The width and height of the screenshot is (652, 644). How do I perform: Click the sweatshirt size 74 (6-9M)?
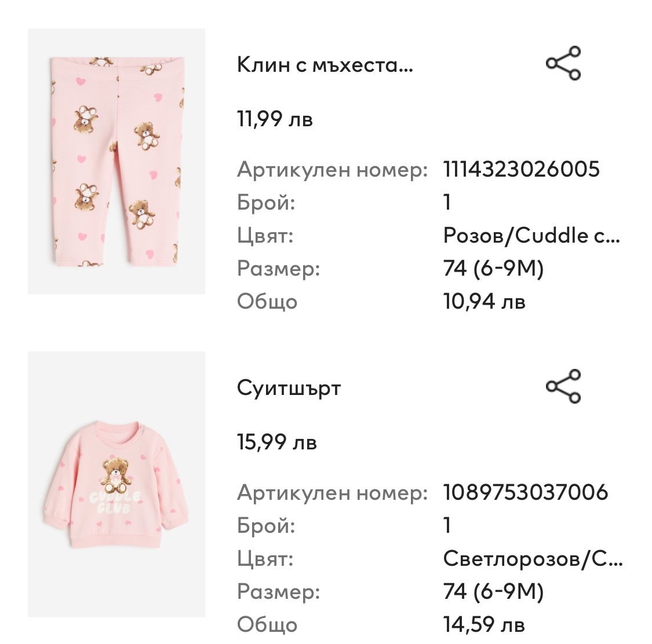pos(493,592)
